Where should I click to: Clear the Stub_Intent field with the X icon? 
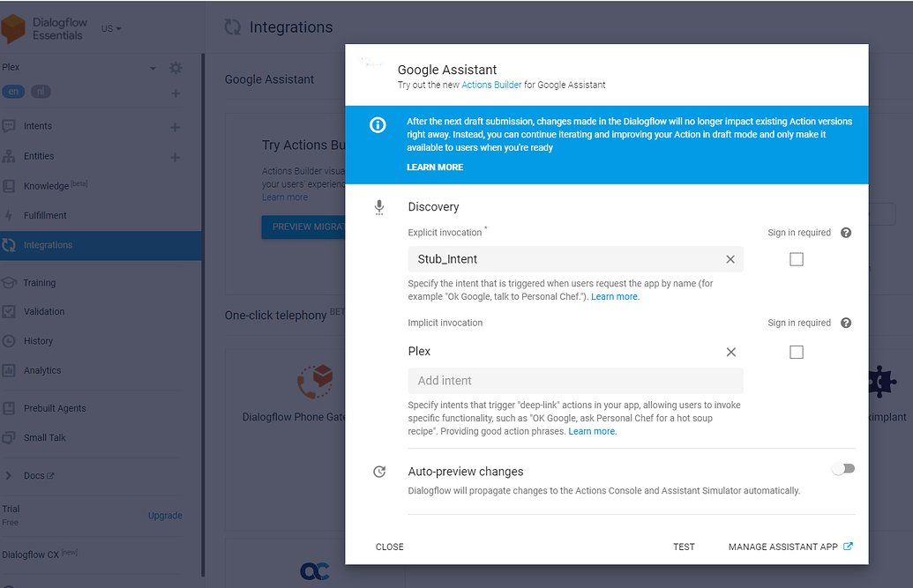point(730,259)
